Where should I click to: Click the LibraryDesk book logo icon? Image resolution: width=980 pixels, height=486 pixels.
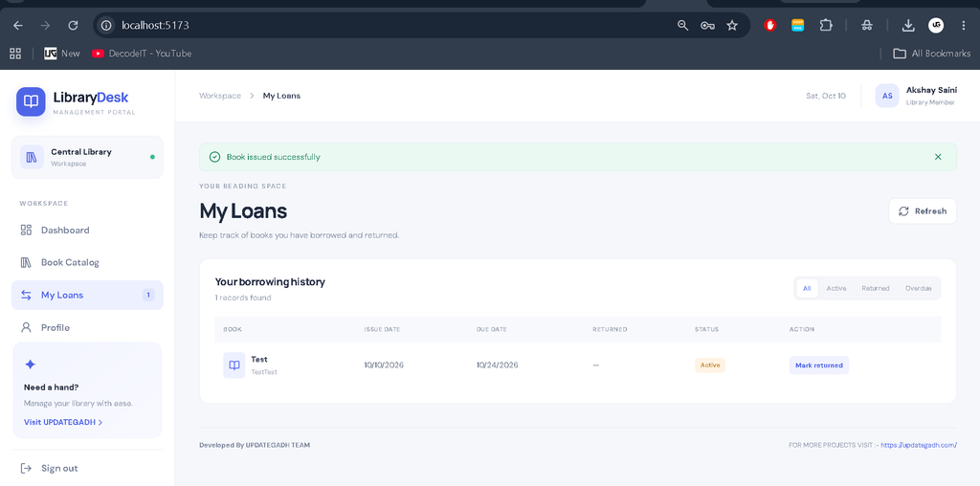[31, 101]
